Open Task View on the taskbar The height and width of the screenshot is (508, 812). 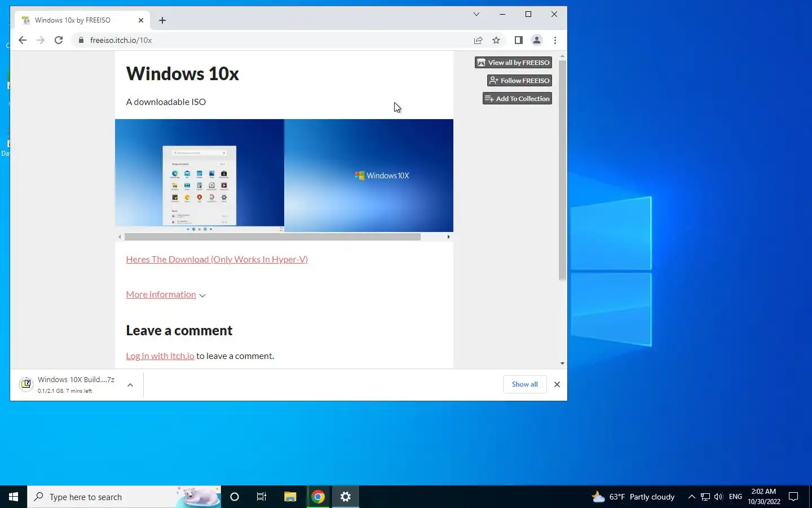coord(262,497)
